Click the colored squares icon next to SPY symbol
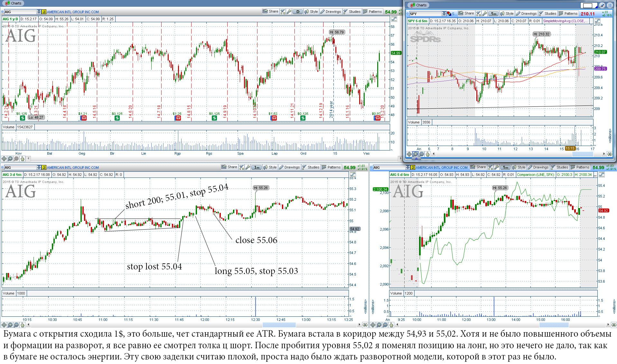This screenshot has width=617, height=364. coord(449,14)
